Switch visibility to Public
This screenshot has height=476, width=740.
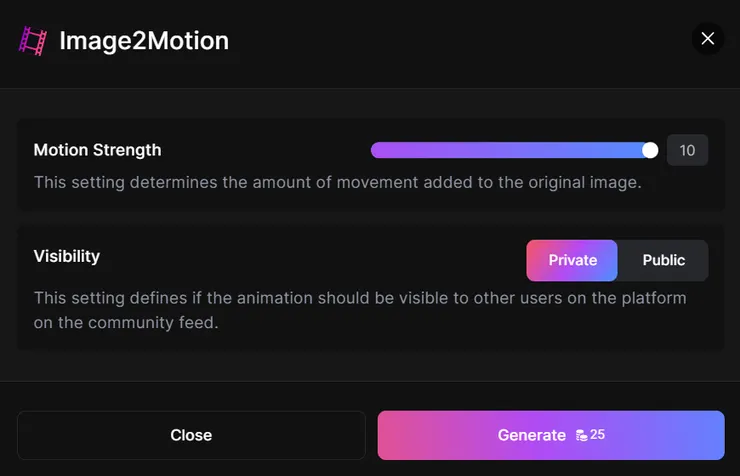tap(663, 260)
